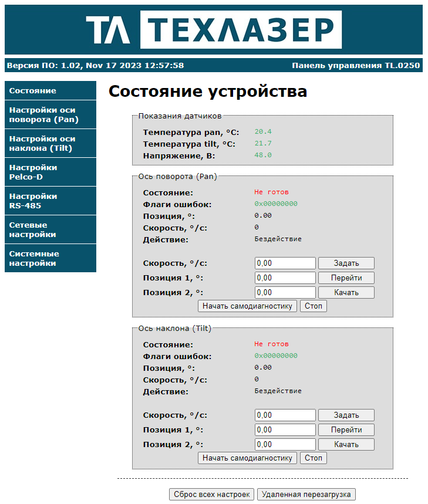Click Сброс всех настроек button
The height and width of the screenshot is (504, 428).
pos(212,494)
